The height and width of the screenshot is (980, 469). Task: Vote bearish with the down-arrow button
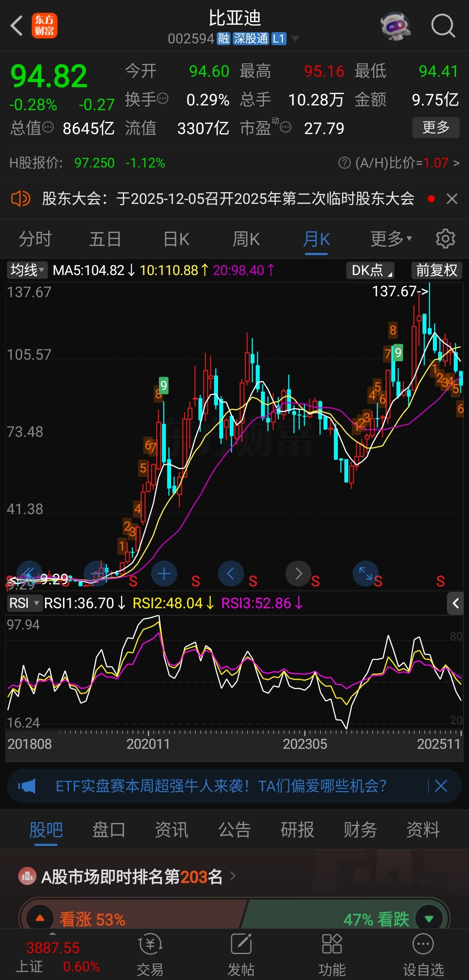tap(429, 918)
